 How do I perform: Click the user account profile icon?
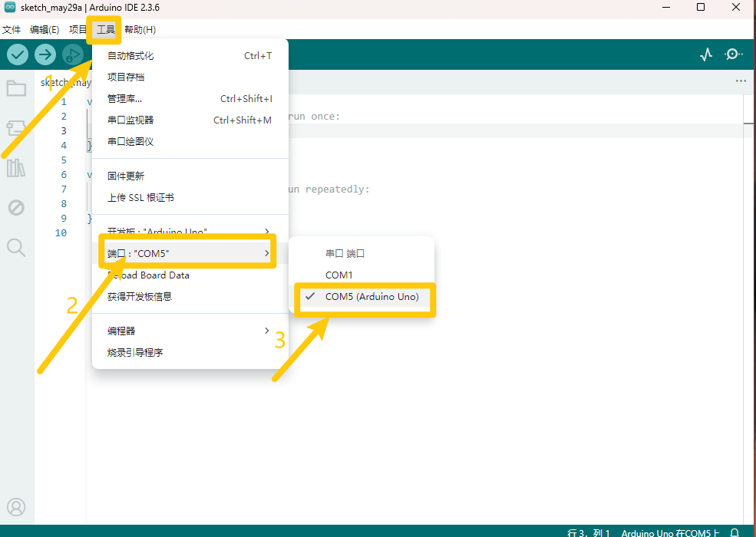16,507
